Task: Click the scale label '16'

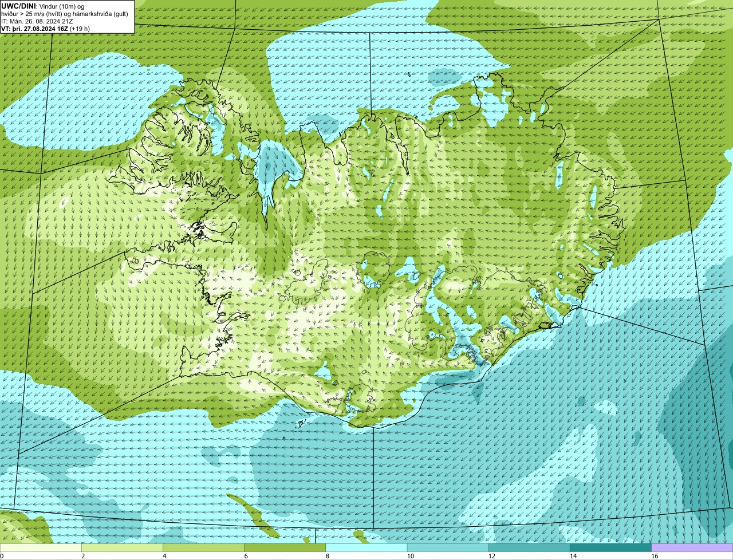Action: (655, 556)
